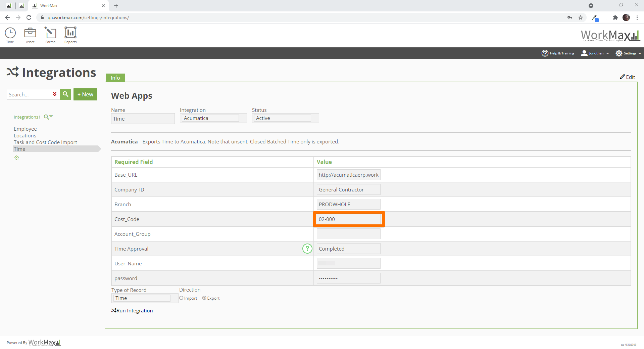644x349 pixels.
Task: Click the green gear below Time list item
Action: [16, 158]
